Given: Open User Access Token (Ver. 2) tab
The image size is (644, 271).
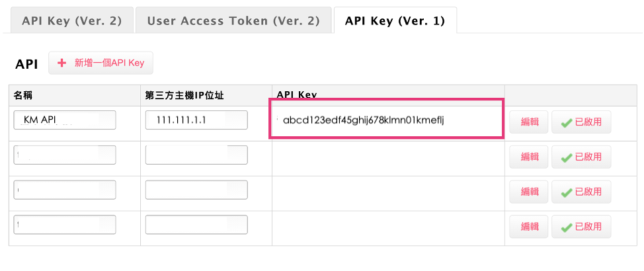Looking at the screenshot, I should pos(233,20).
